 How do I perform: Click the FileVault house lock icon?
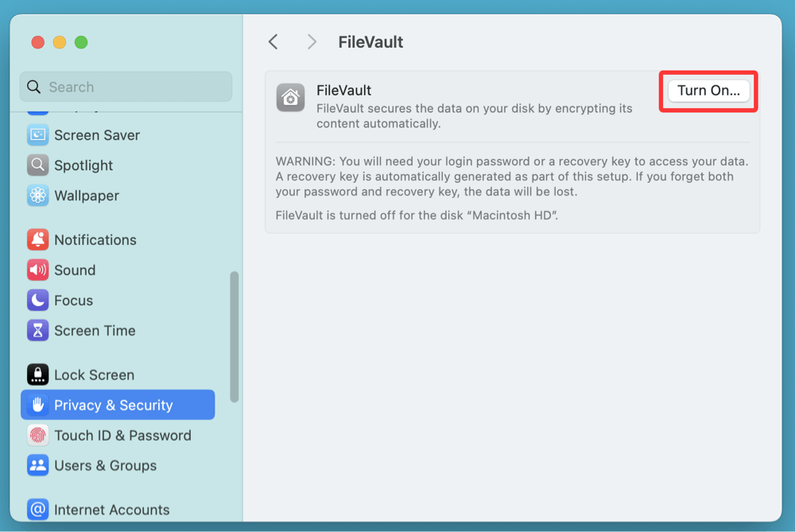tap(290, 98)
